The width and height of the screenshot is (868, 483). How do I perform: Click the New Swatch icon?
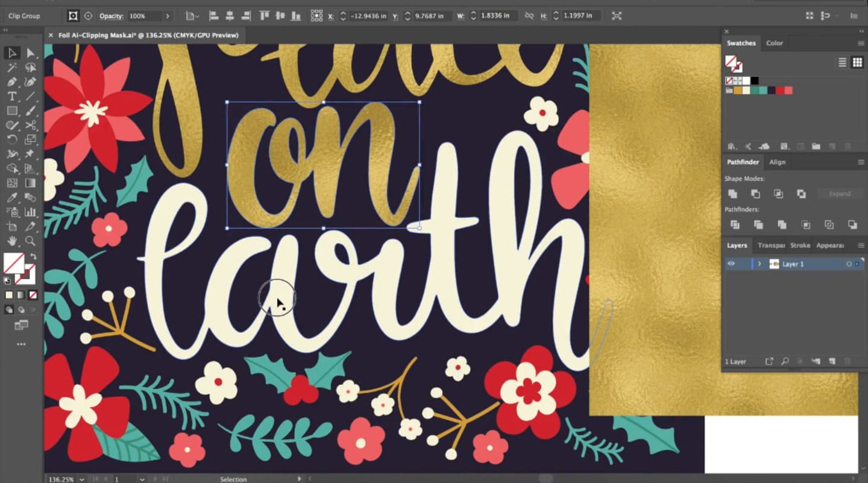832,146
